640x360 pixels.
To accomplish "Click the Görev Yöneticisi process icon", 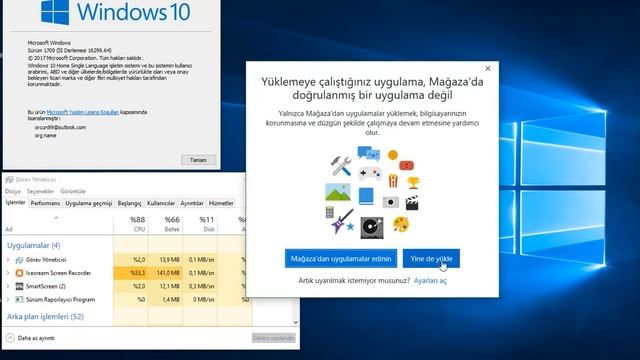I will click(19, 260).
